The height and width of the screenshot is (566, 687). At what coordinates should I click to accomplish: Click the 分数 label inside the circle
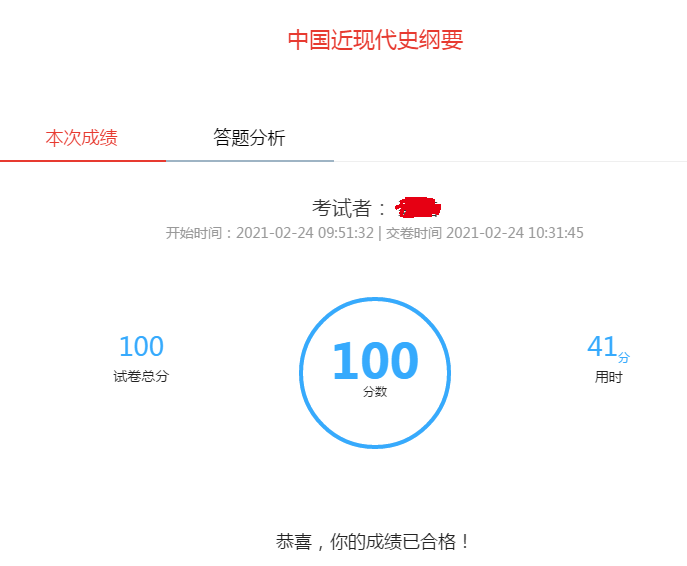(x=375, y=391)
